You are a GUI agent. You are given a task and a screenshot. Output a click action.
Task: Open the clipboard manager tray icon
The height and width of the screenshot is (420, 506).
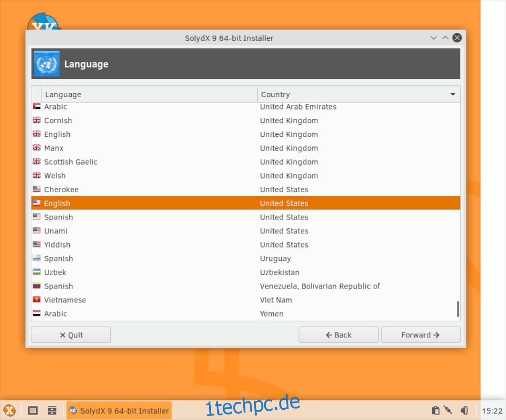click(x=436, y=410)
